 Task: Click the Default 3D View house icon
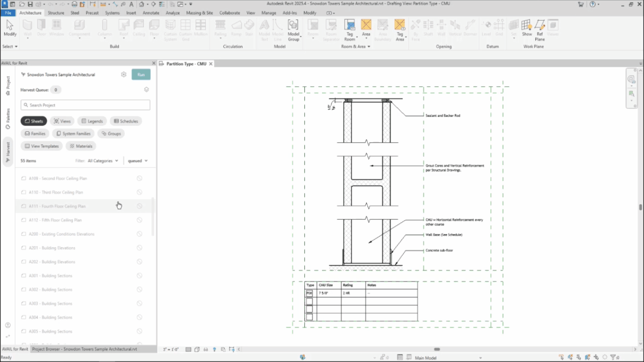click(x=142, y=4)
